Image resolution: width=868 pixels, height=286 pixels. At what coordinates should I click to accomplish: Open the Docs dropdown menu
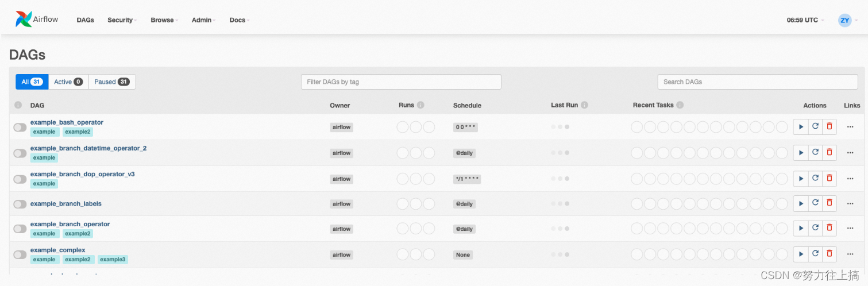tap(239, 20)
